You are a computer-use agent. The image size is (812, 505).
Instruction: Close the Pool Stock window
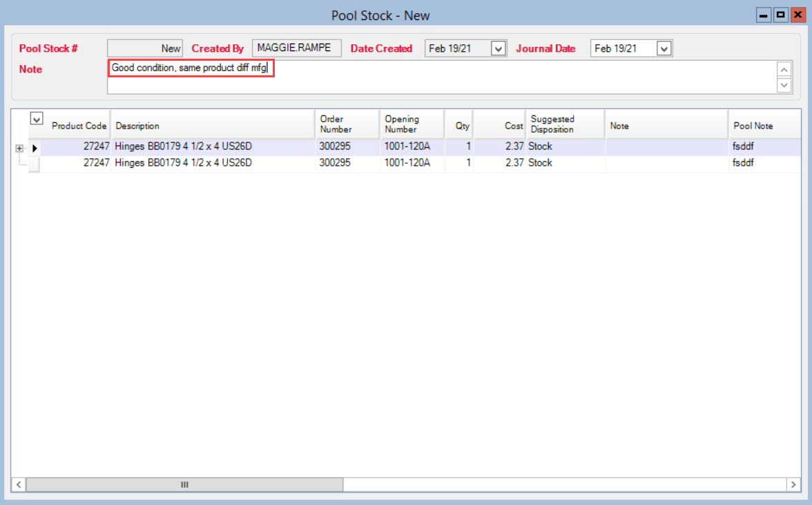click(798, 15)
